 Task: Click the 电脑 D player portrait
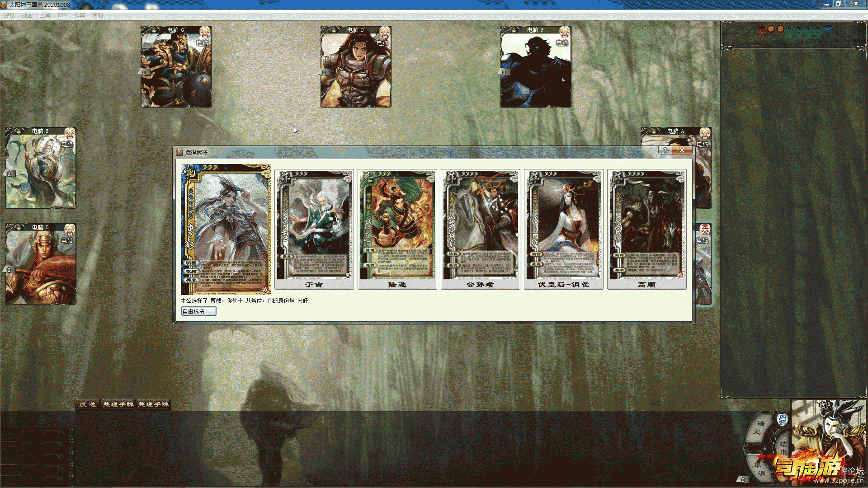pos(356,66)
